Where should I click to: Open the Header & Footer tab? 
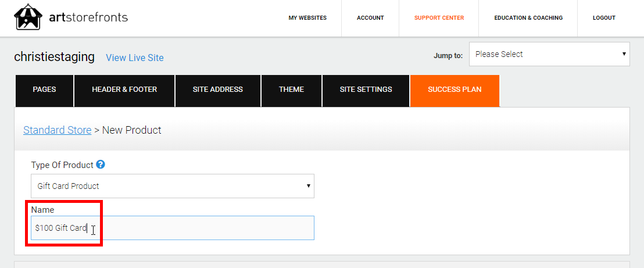click(124, 90)
